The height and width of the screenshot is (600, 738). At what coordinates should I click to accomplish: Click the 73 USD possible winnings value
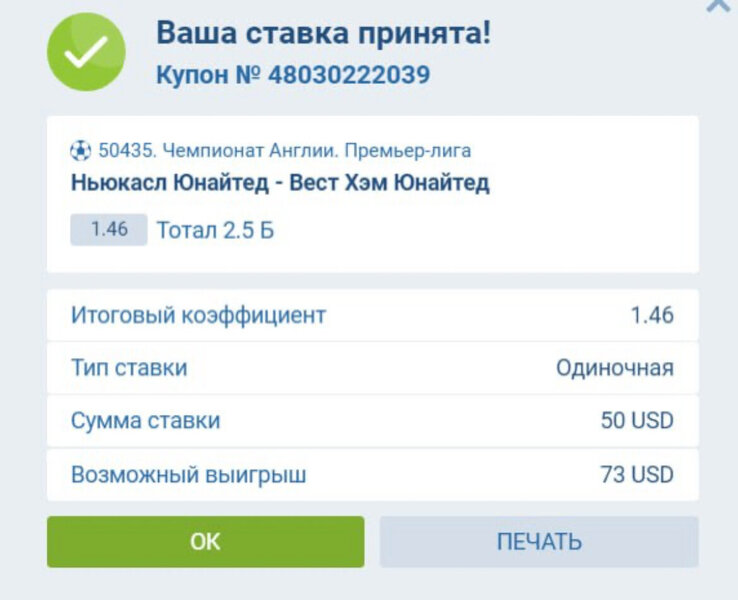(x=637, y=474)
